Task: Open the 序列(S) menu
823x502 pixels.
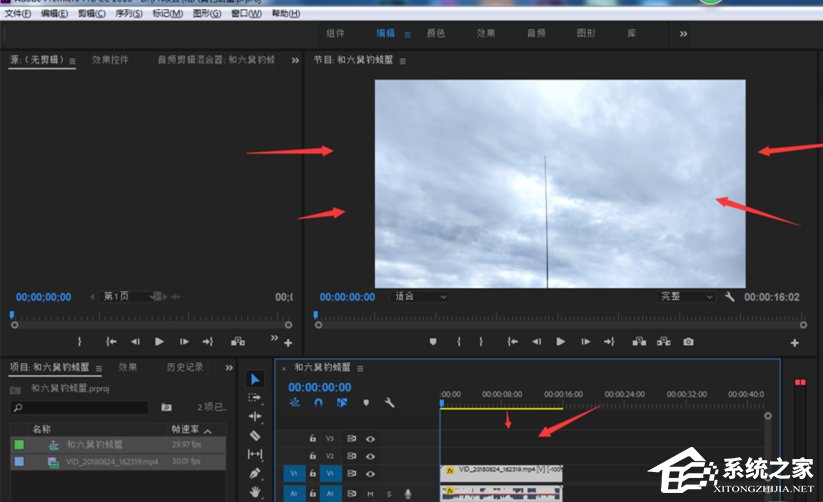Action: pos(129,13)
